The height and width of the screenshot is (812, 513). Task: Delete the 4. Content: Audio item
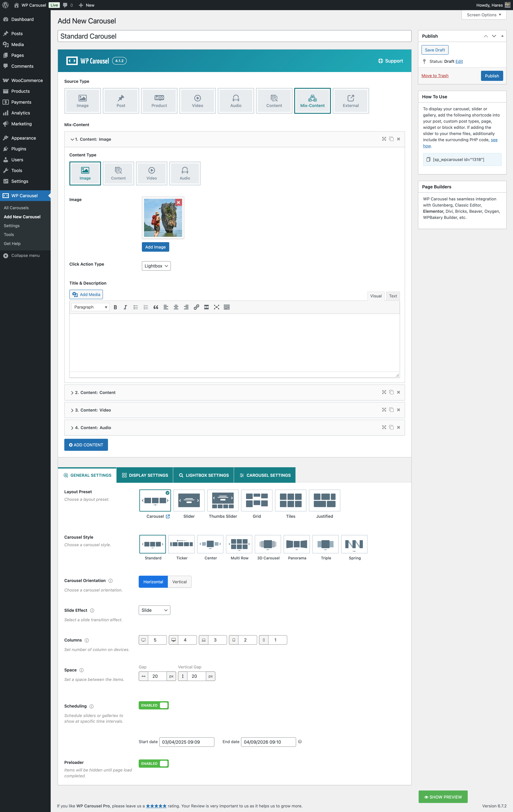[398, 427]
